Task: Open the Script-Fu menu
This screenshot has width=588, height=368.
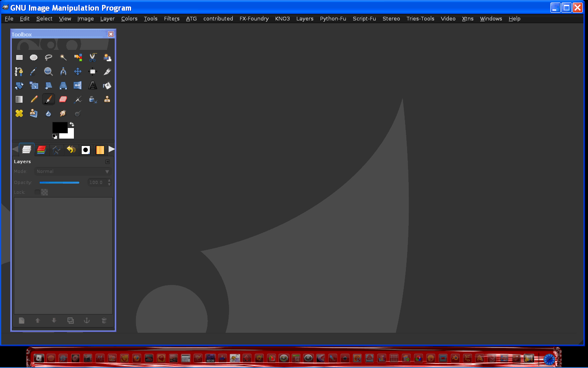Action: pyautogui.click(x=364, y=19)
